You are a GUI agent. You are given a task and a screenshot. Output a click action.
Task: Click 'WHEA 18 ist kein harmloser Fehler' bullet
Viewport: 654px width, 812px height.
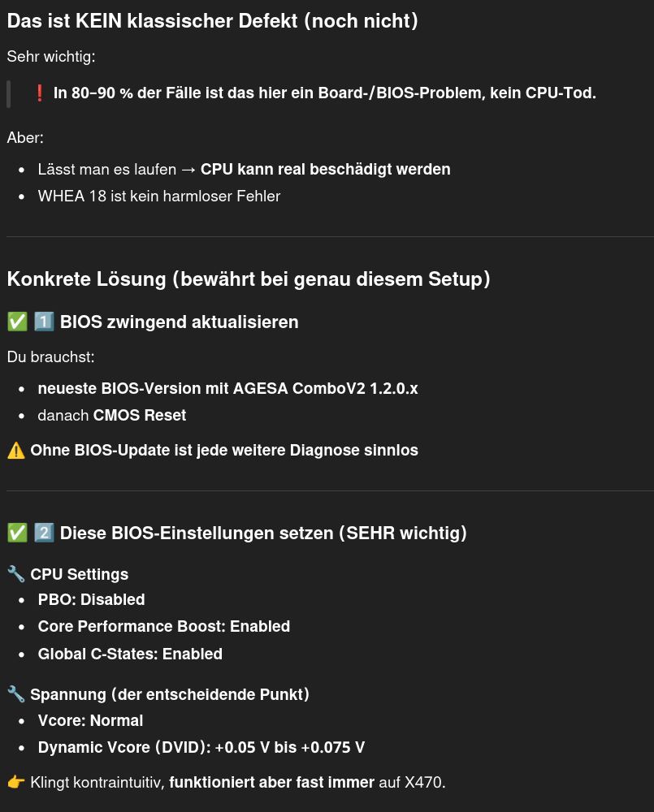[x=158, y=196]
